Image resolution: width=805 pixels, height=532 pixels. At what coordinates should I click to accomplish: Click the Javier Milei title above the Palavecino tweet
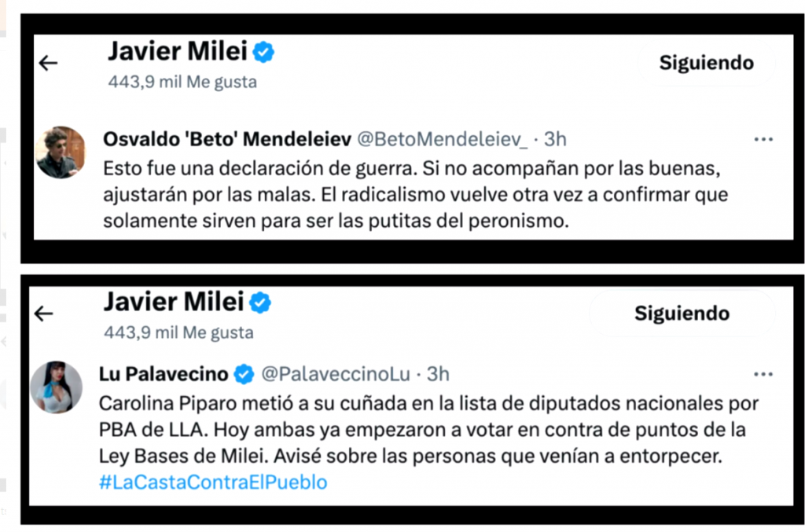click(173, 303)
